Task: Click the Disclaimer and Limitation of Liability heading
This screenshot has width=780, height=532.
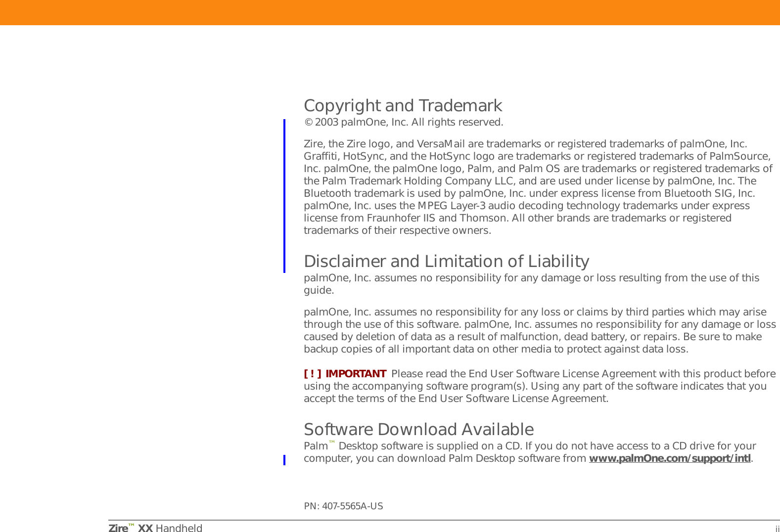Action: 446,262
